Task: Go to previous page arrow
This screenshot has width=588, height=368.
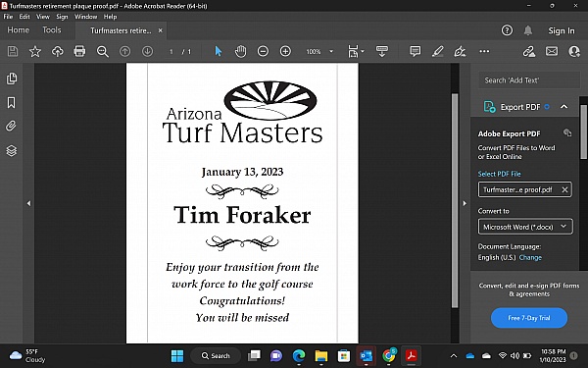Action: [124, 51]
